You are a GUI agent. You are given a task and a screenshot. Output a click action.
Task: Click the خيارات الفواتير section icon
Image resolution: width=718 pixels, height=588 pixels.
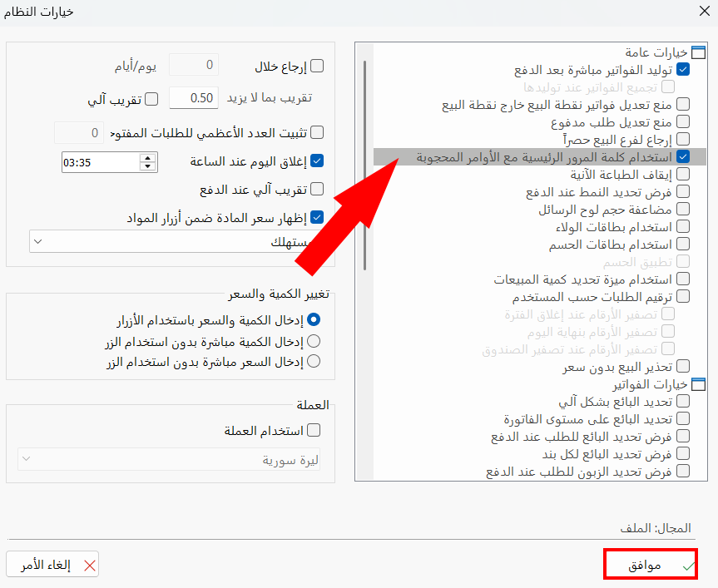coord(697,383)
